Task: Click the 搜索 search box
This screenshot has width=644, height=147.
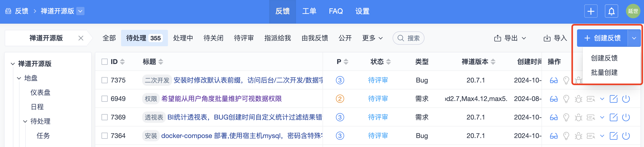Action: (409, 38)
